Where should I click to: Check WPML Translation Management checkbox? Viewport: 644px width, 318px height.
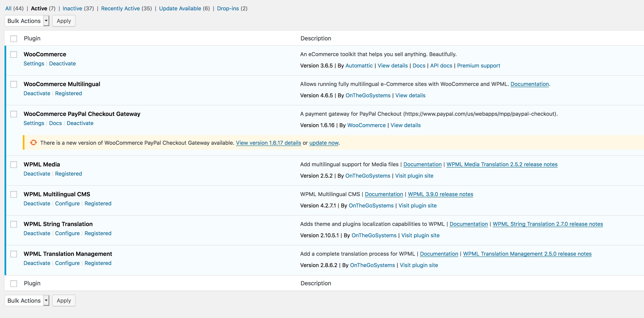(x=14, y=254)
